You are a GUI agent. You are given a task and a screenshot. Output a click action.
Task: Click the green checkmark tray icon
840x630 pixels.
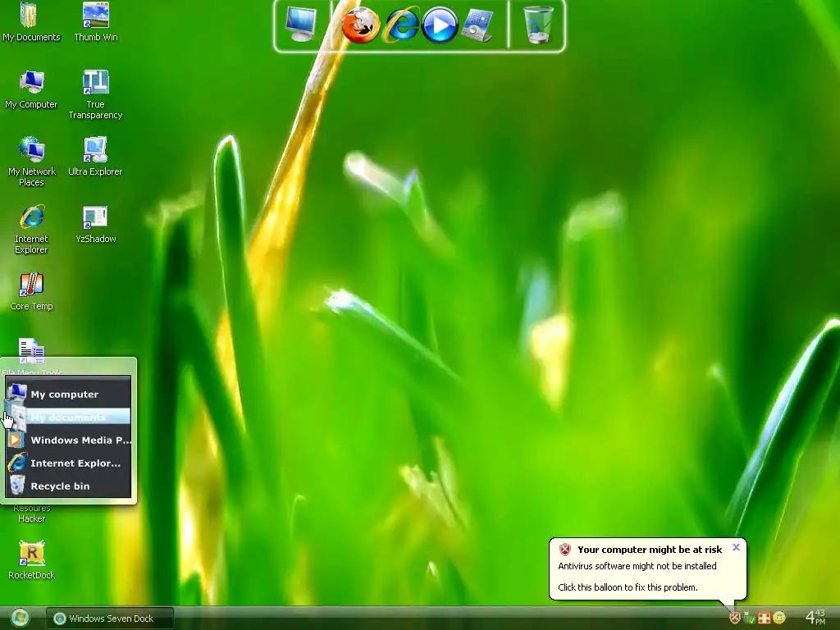pyautogui.click(x=750, y=619)
